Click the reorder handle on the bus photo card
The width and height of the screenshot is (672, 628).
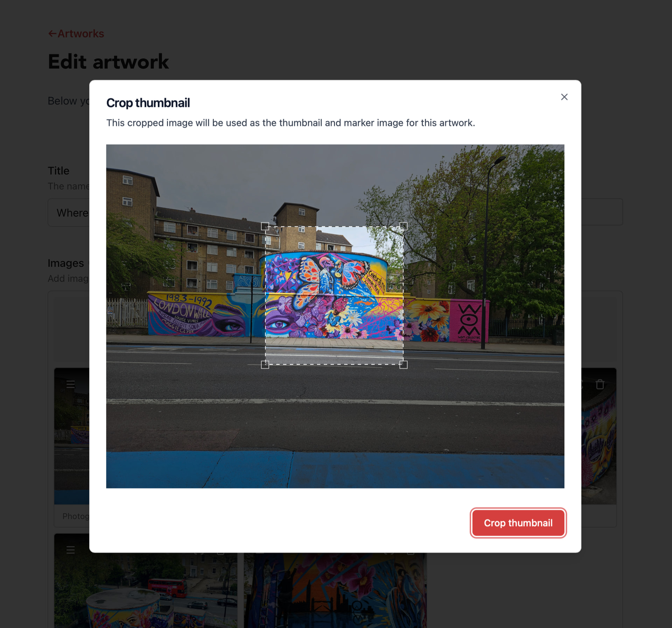(x=71, y=550)
